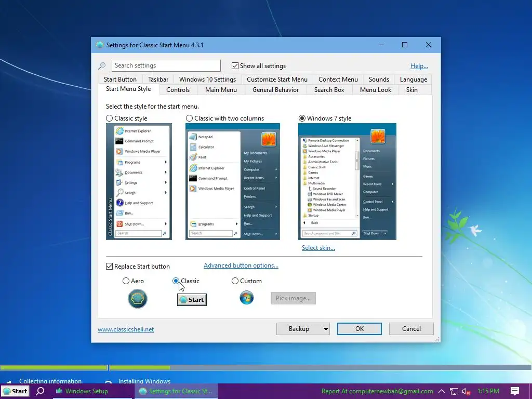Click Settings for Classic Start taskbar item
The image size is (532, 399).
pyautogui.click(x=176, y=391)
